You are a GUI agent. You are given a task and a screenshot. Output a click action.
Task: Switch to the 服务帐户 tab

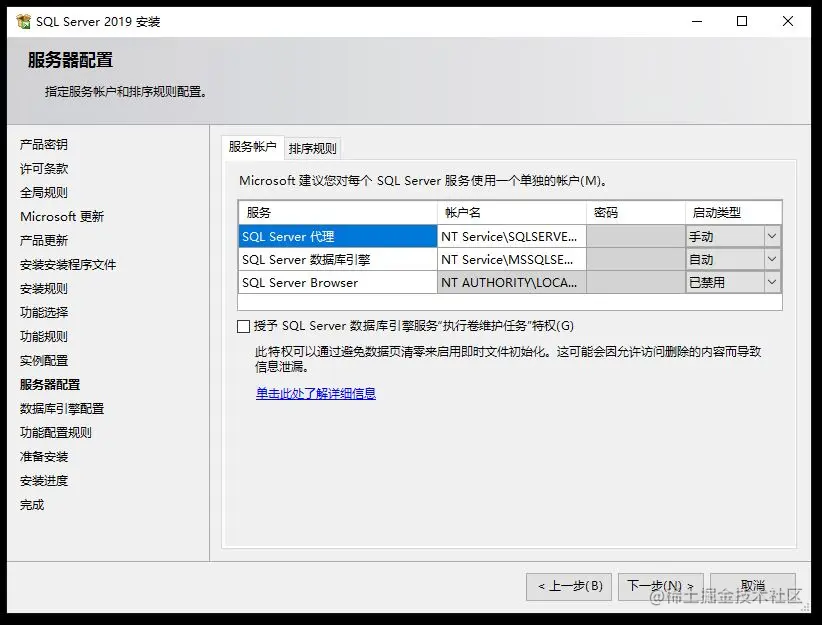pyautogui.click(x=253, y=147)
